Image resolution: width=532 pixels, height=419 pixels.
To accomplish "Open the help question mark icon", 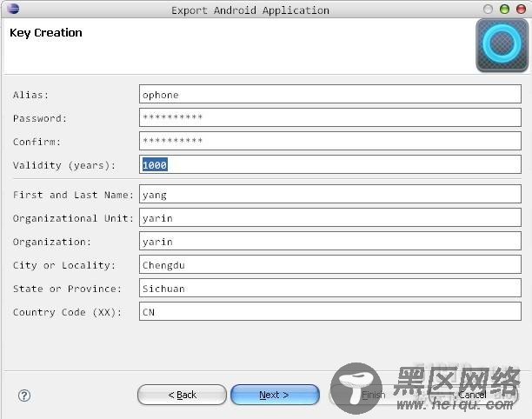I will 24,396.
